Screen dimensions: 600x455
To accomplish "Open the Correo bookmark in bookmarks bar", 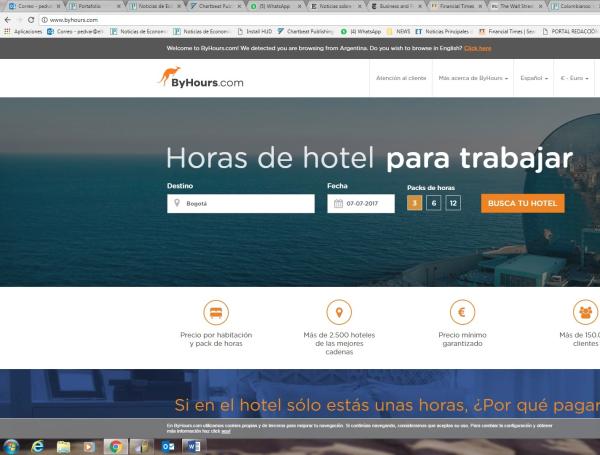I will (x=75, y=32).
